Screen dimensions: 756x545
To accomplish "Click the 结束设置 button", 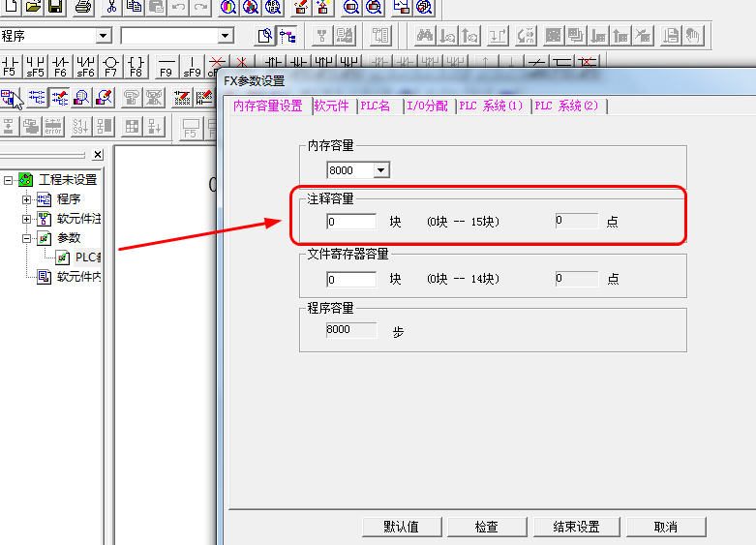I will (576, 527).
